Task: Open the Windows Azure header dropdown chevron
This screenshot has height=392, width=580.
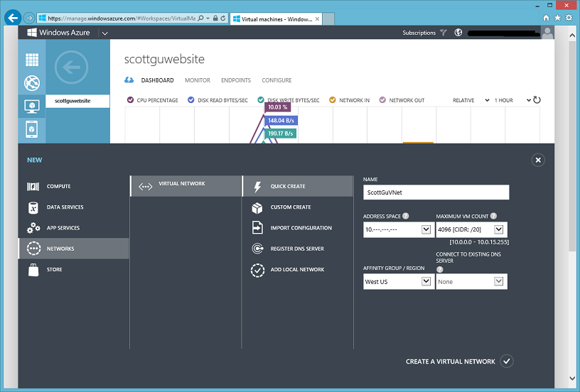Action: [x=105, y=33]
